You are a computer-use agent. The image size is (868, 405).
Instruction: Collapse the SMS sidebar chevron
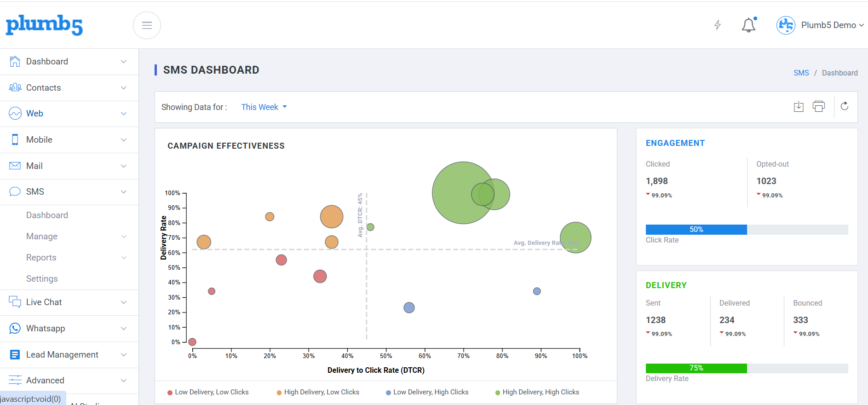(x=124, y=192)
